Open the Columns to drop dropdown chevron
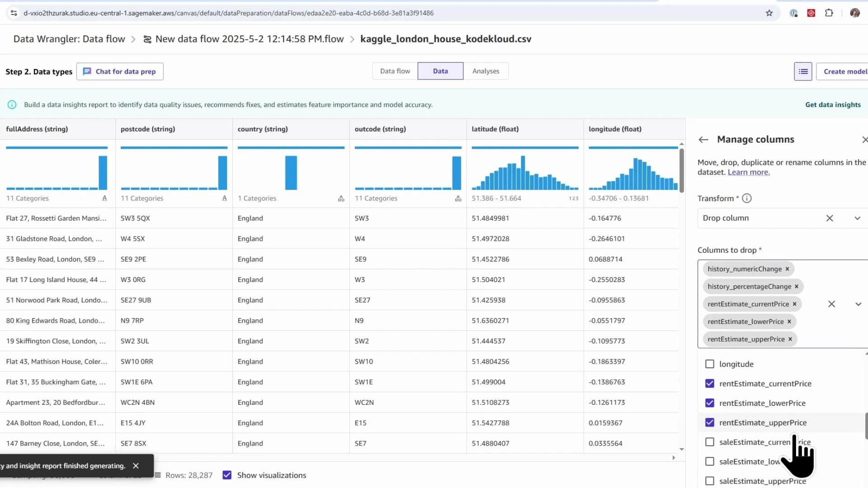Screen dimensions: 868x488 point(858,304)
